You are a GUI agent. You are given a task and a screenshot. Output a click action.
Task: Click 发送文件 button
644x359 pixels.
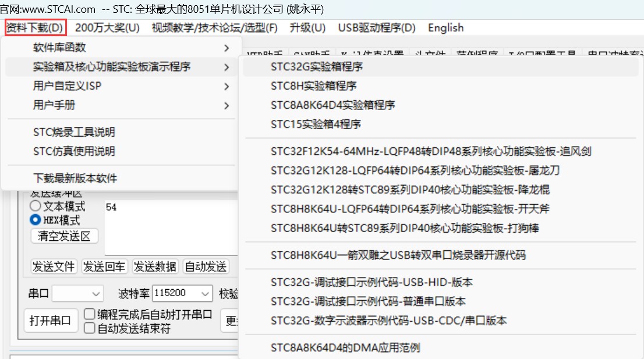(x=54, y=266)
